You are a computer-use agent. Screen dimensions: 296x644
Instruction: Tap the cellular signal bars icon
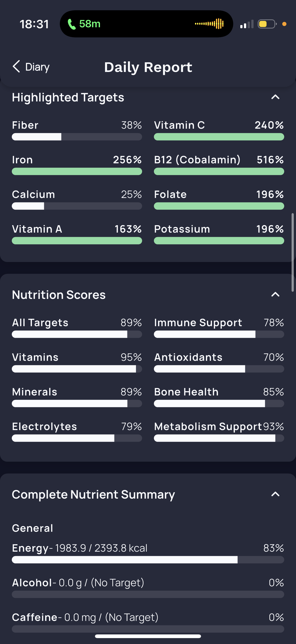click(x=246, y=24)
